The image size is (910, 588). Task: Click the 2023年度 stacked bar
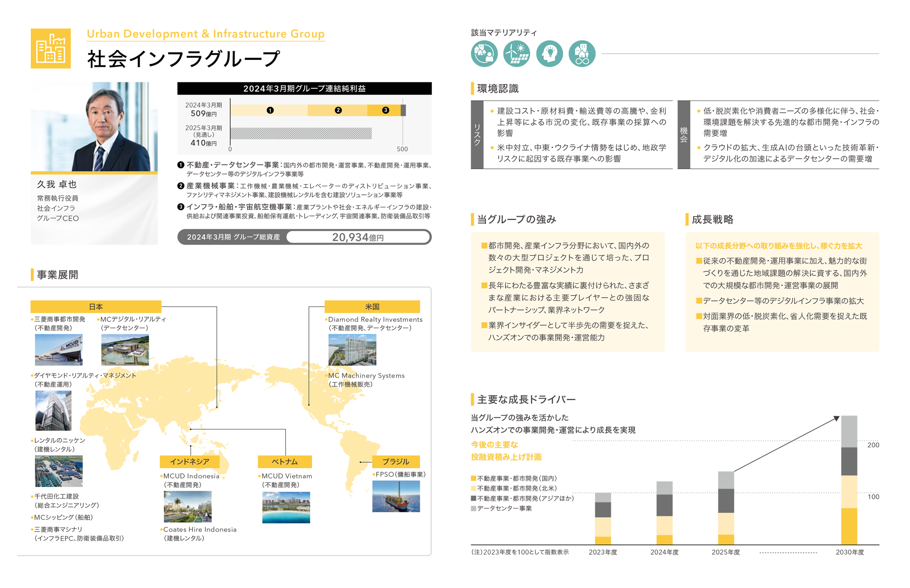(x=603, y=518)
